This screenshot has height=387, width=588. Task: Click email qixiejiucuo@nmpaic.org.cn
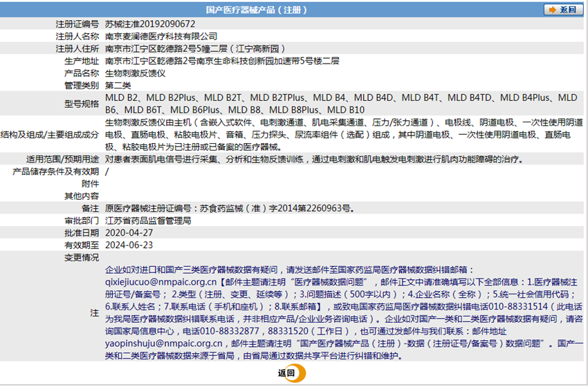(x=161, y=282)
